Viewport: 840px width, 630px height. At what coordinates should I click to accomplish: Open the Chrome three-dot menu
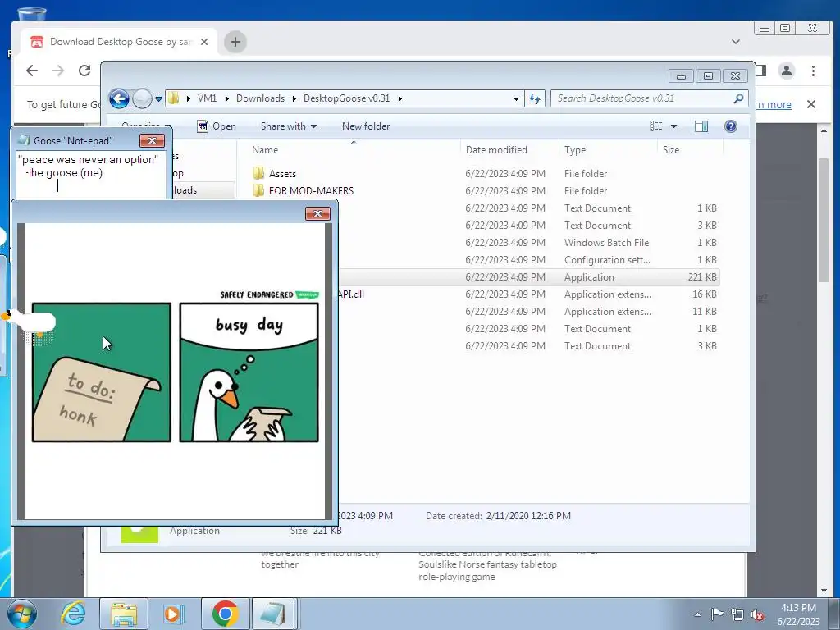point(813,71)
